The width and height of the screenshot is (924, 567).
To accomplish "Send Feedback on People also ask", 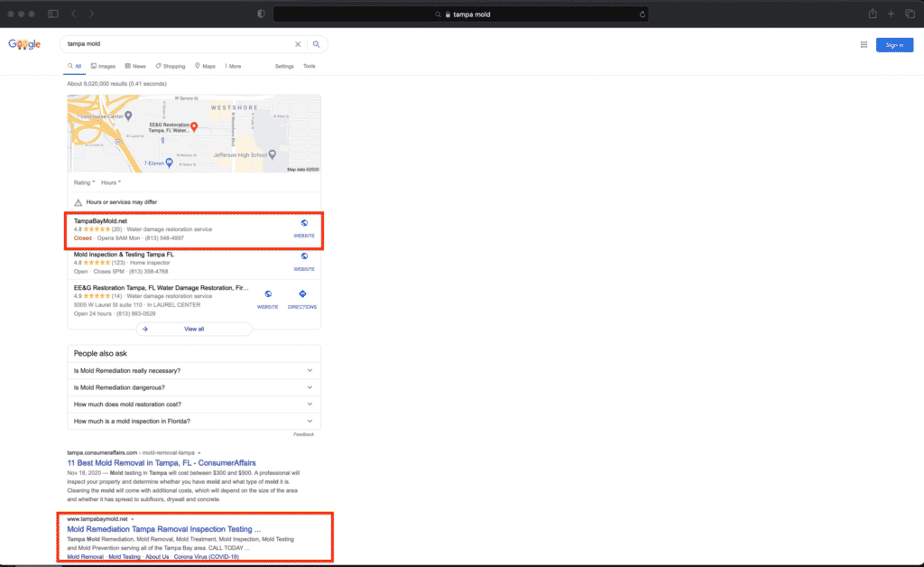I will point(303,434).
